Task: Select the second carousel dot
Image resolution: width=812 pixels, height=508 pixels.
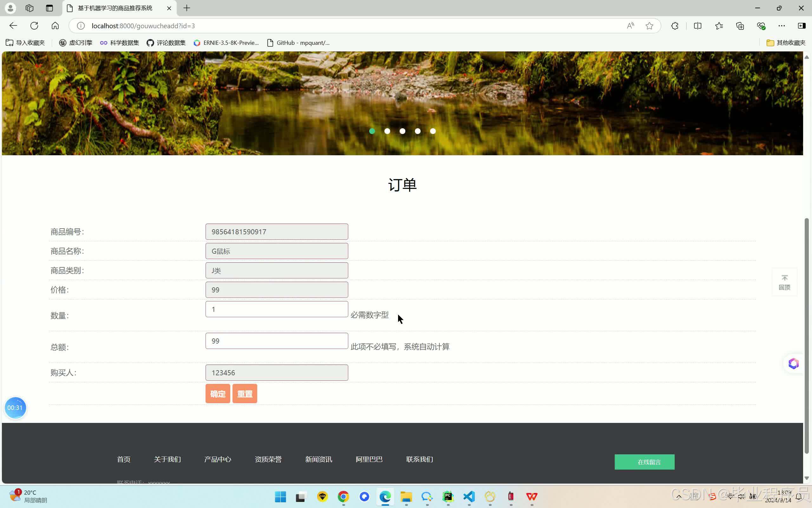Action: point(387,131)
